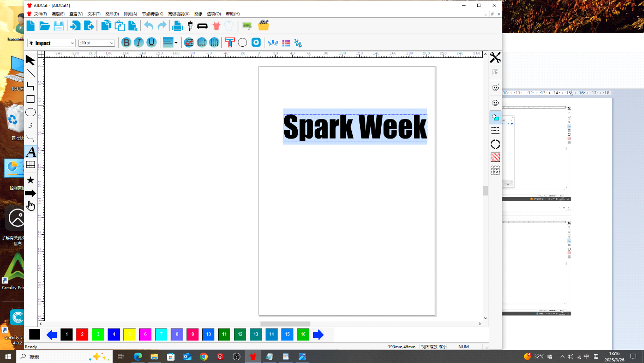The height and width of the screenshot is (363, 644).
Task: Click the circle text shape icon
Action: [x=242, y=42]
